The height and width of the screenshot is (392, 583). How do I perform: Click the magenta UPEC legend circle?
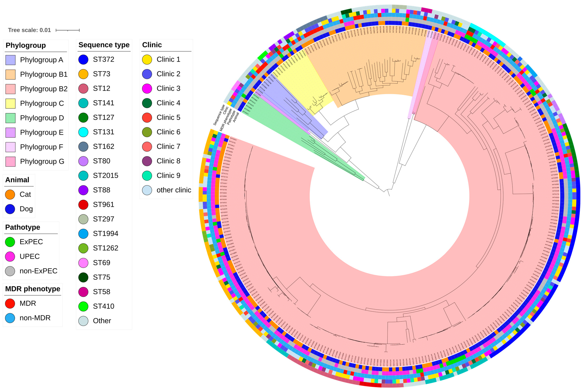point(10,257)
